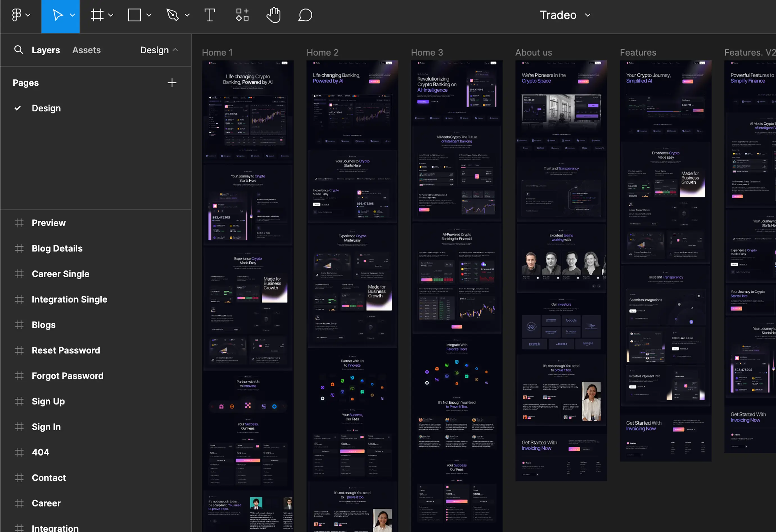Select the Rectangle shape tool

[x=135, y=15]
